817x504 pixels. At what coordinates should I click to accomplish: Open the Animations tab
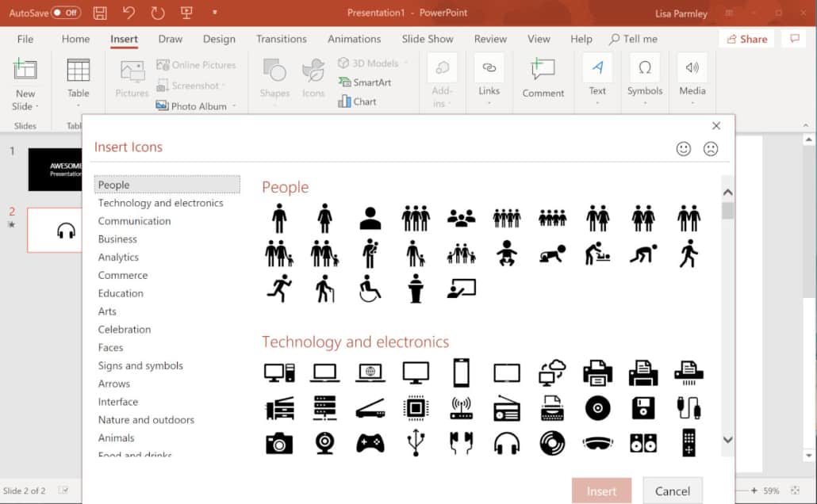pos(355,38)
